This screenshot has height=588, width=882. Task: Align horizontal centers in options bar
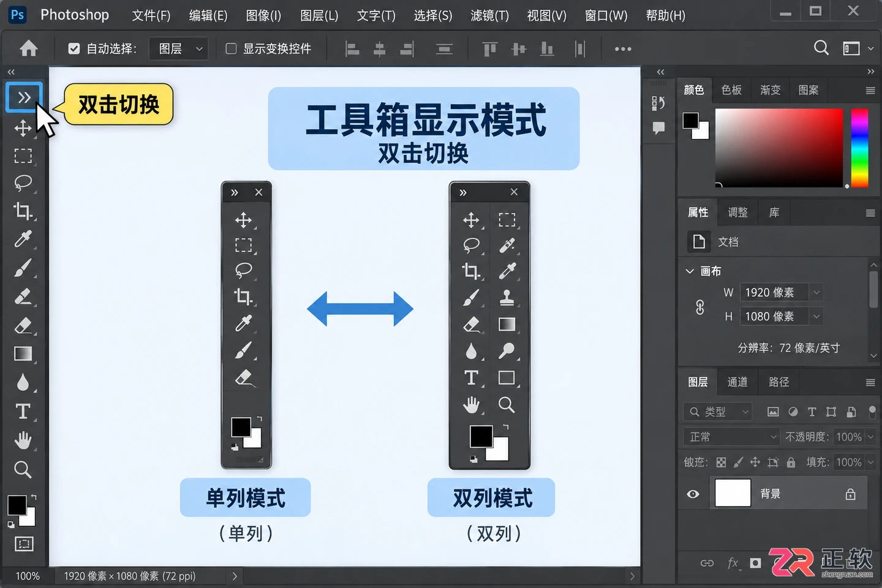[380, 49]
